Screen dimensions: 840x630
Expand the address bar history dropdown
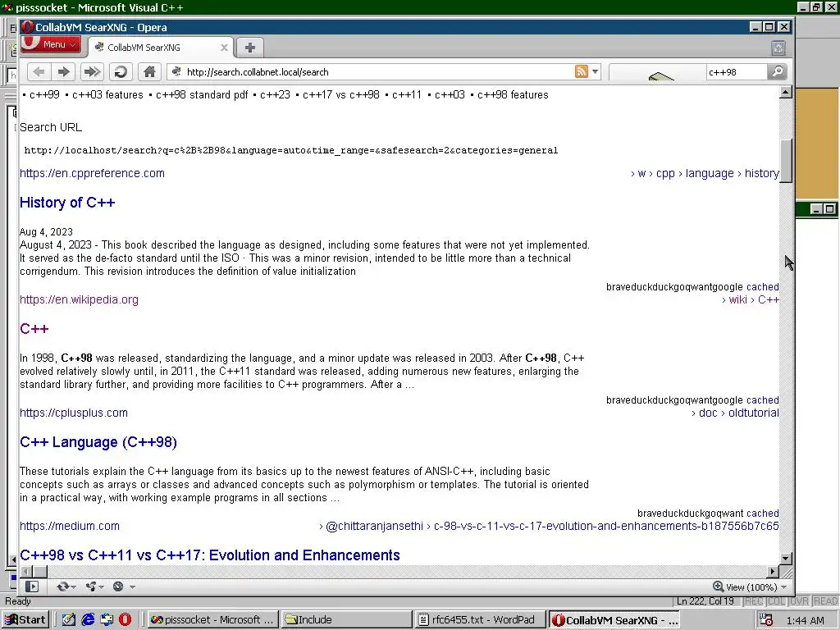[596, 72]
